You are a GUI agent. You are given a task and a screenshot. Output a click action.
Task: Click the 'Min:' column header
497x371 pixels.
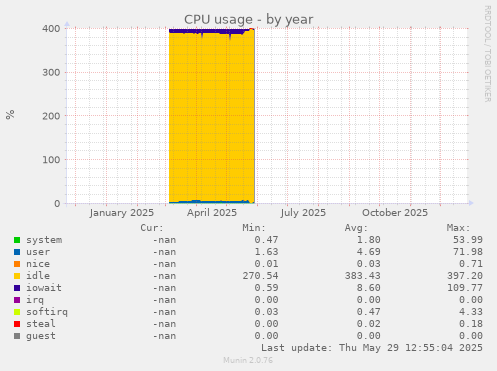[x=254, y=228]
